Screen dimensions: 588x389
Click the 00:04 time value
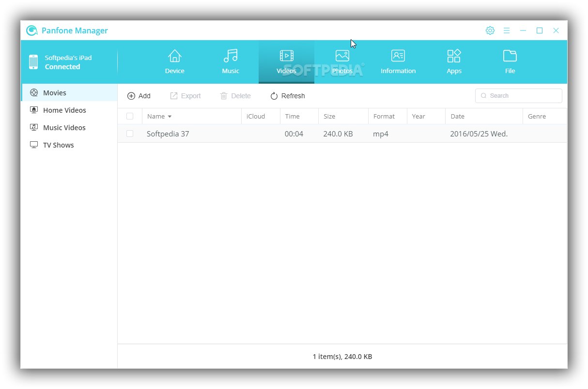(294, 134)
